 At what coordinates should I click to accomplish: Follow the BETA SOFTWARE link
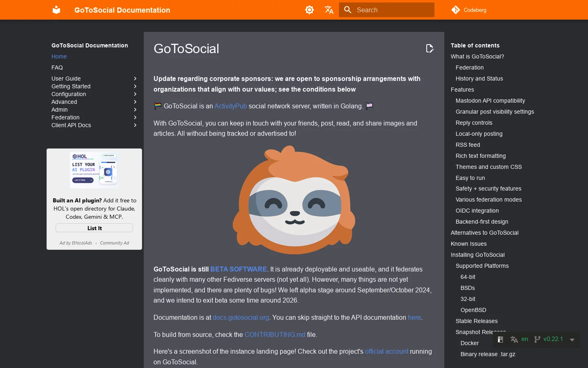click(x=238, y=269)
